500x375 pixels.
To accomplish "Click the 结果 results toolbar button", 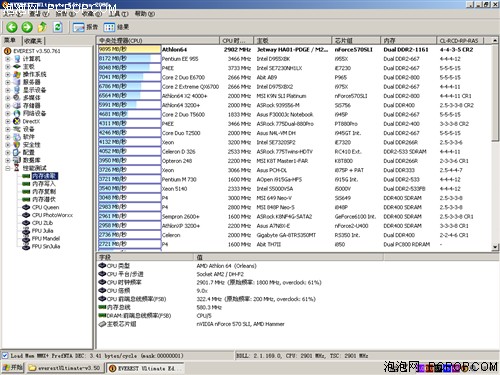I will (116, 27).
